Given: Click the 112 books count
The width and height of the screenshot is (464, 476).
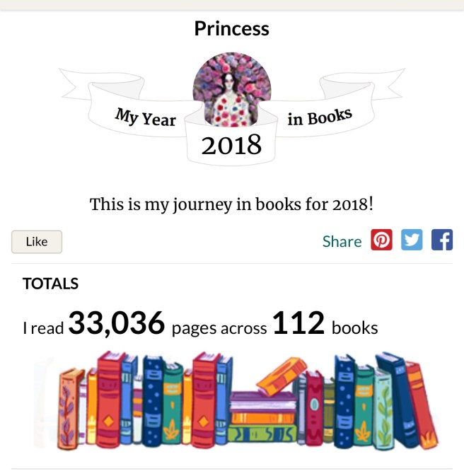Looking at the screenshot, I should pos(298,325).
